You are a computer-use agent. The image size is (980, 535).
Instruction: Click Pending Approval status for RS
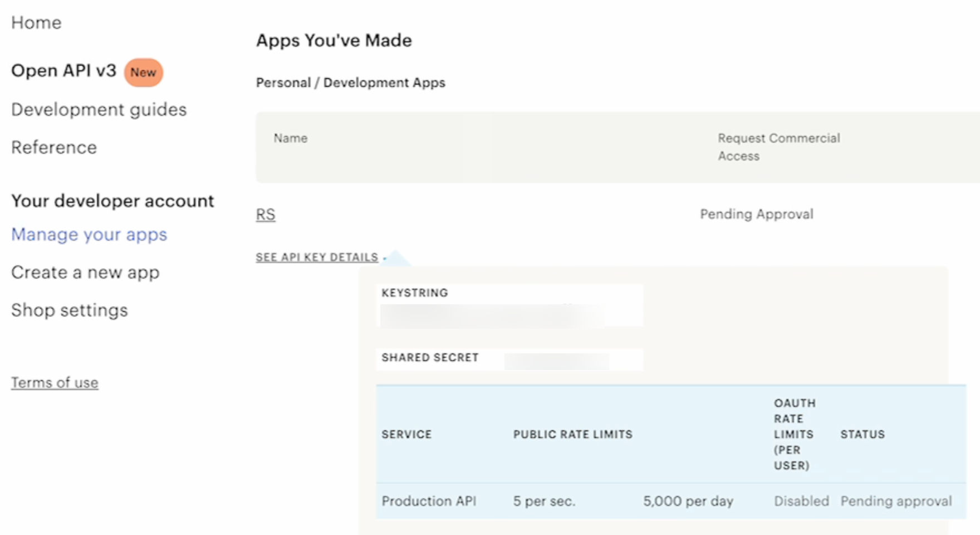pos(756,215)
